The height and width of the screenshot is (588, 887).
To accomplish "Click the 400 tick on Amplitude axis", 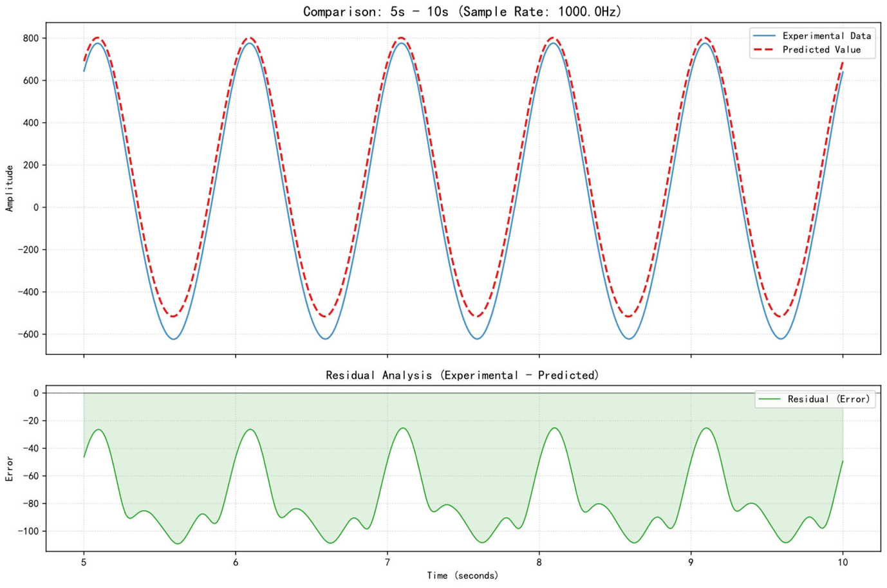I will coord(30,123).
